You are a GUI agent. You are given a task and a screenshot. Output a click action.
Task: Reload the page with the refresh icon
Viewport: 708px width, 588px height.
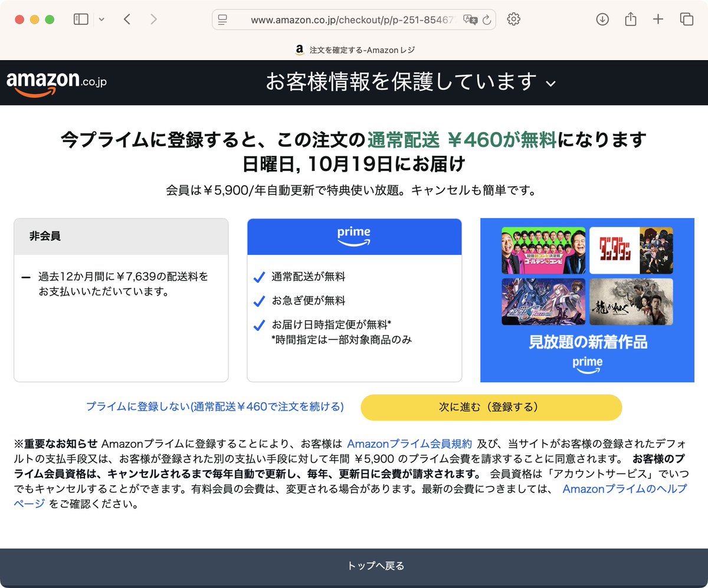487,19
